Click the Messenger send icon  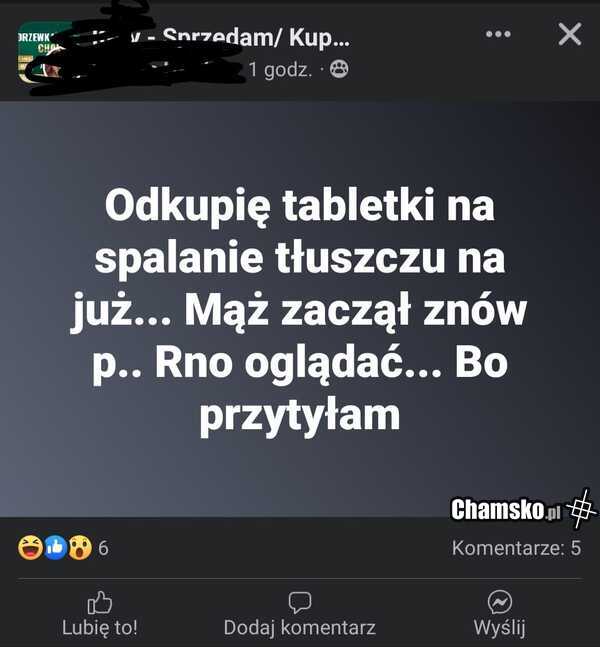(x=500, y=602)
